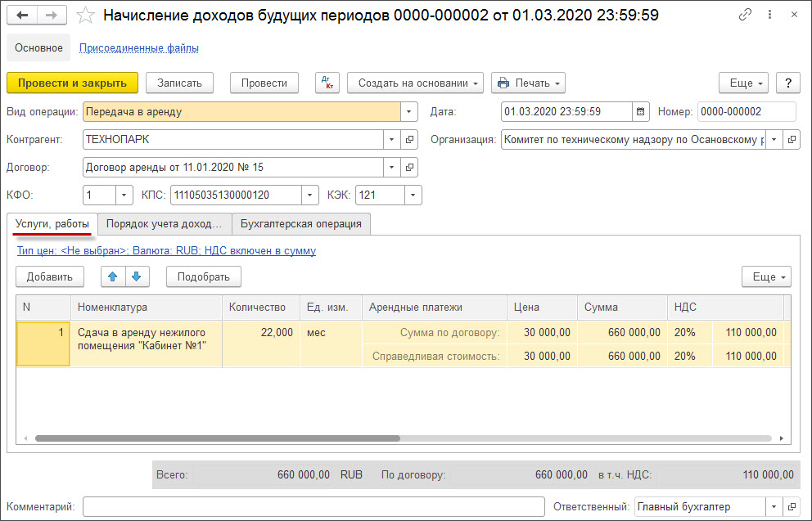
Task: Expand КПС dropdown
Action: pos(309,195)
